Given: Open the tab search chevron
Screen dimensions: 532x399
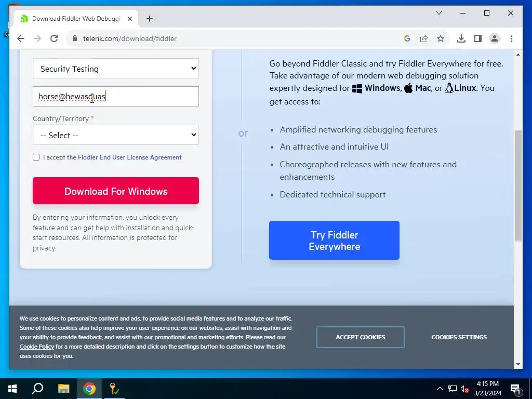Looking at the screenshot, I should [438, 13].
